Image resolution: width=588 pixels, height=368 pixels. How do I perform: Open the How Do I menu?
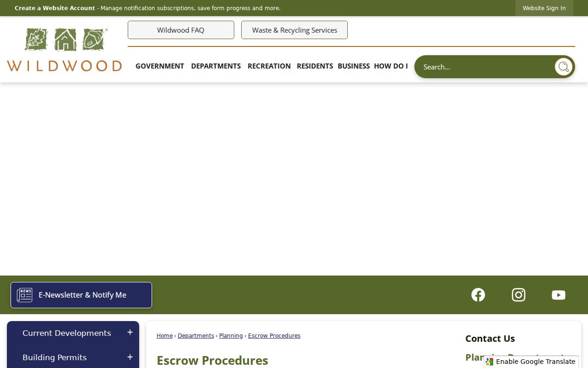(x=391, y=66)
